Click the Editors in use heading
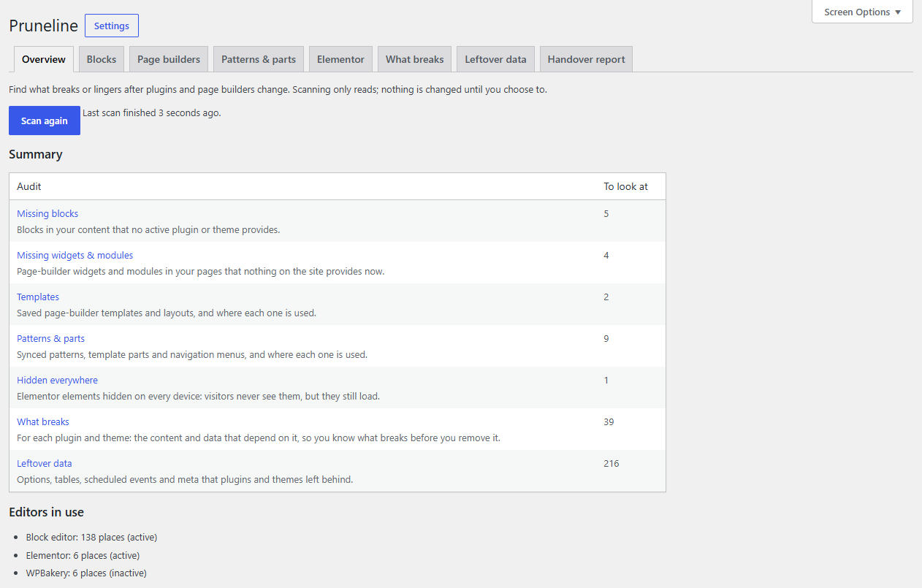Image resolution: width=922 pixels, height=588 pixels. point(46,512)
